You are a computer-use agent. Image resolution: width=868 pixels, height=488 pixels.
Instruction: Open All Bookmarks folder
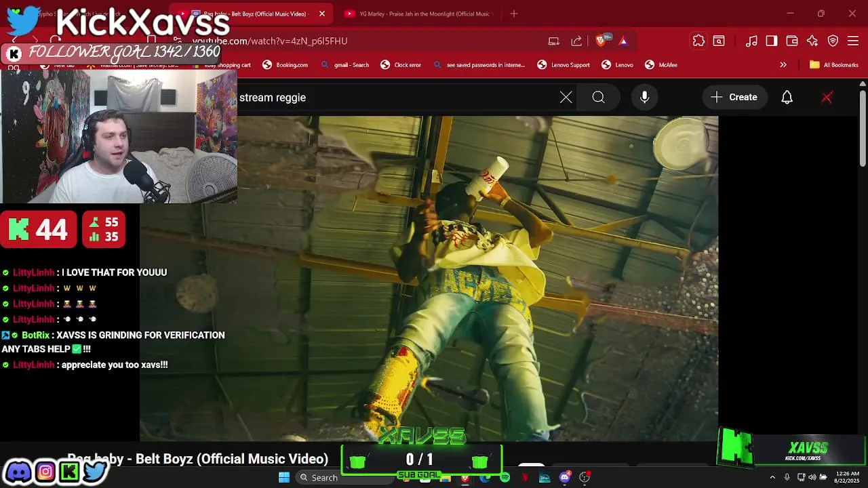click(834, 65)
